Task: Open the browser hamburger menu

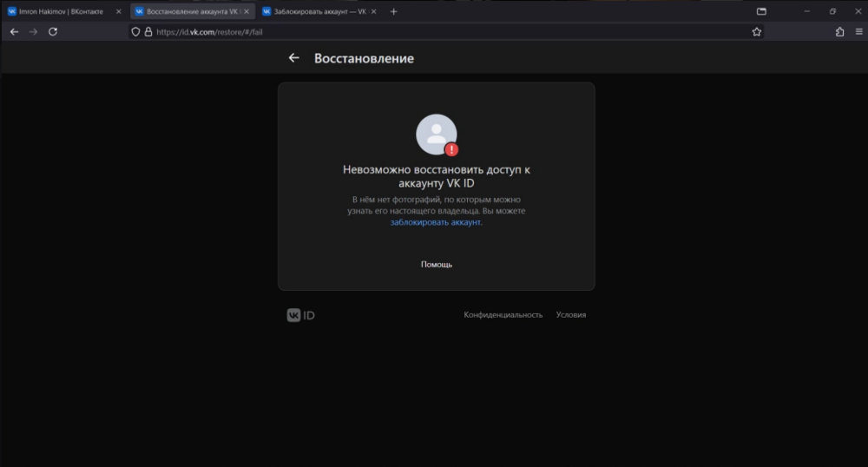Action: point(859,32)
